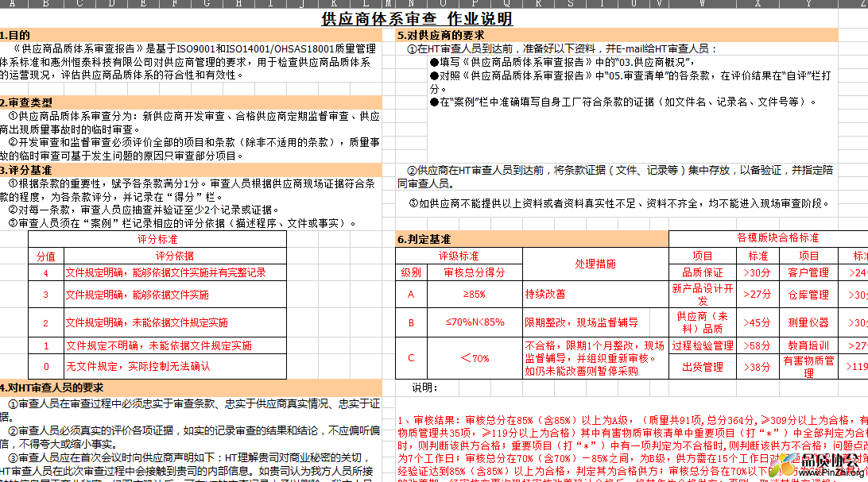Select score cell 4 in 分值 column

[x=46, y=272]
